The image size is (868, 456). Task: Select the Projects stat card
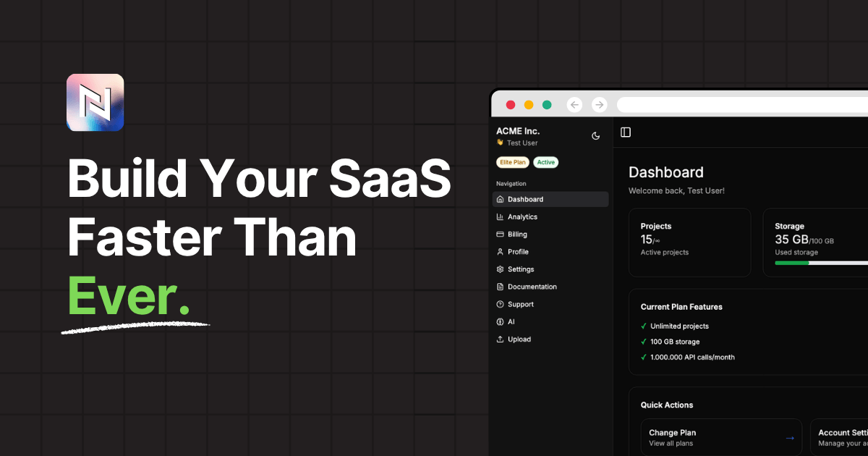pos(689,242)
